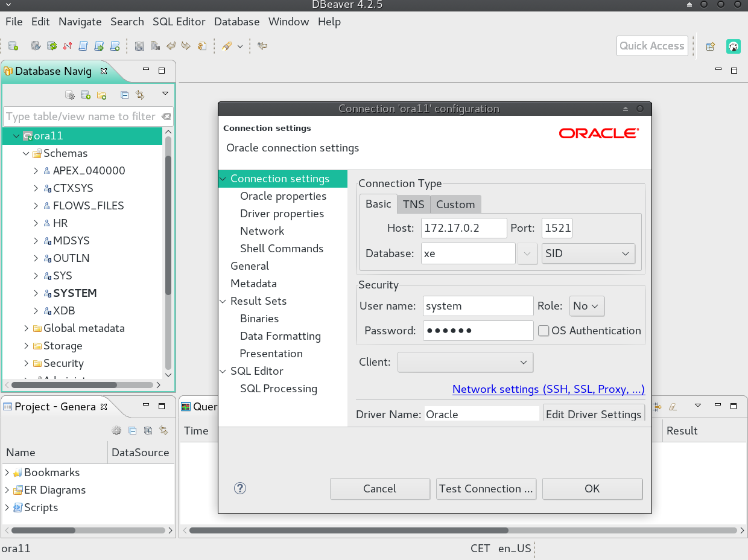Click the Reconnect database toolbar icon
This screenshot has width=748, height=560.
[x=52, y=46]
